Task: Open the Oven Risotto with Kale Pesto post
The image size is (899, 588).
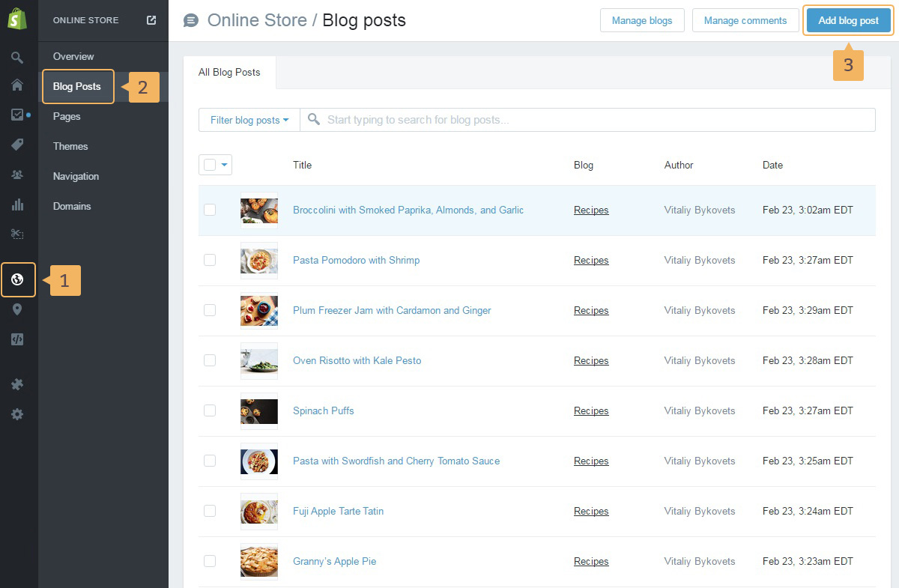Action: [357, 360]
